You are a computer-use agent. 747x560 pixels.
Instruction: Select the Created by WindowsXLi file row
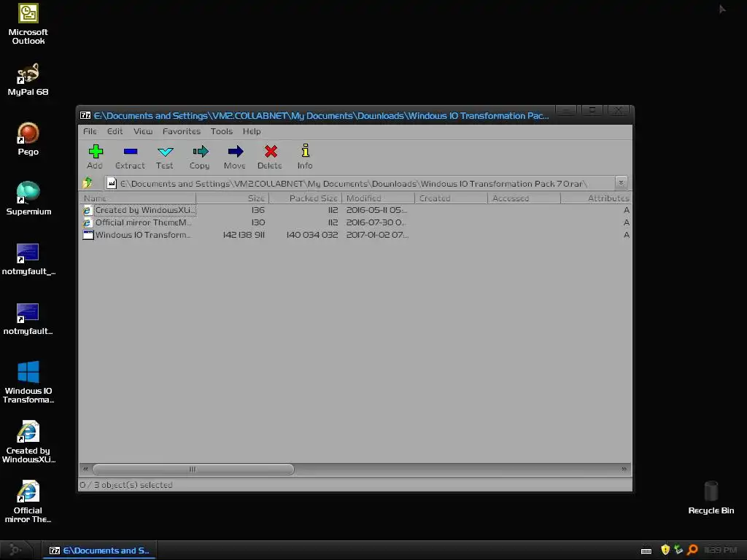pyautogui.click(x=355, y=210)
